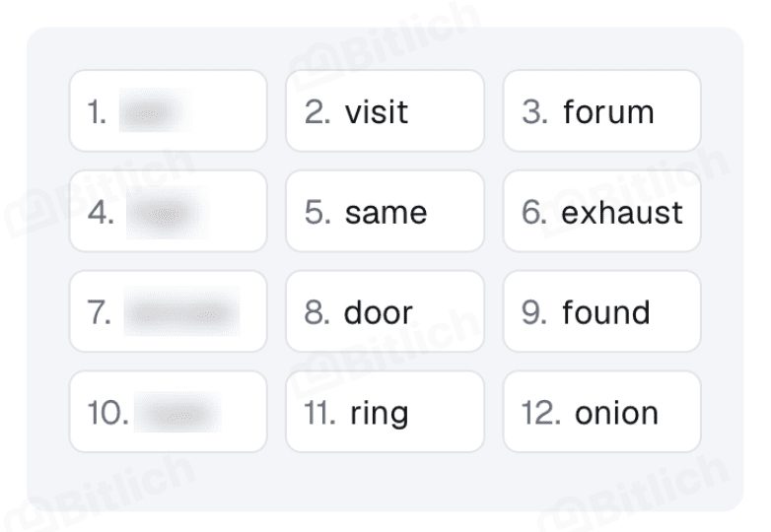Pick the 'found' word box
This screenshot has width=771, height=532.
coord(601,311)
